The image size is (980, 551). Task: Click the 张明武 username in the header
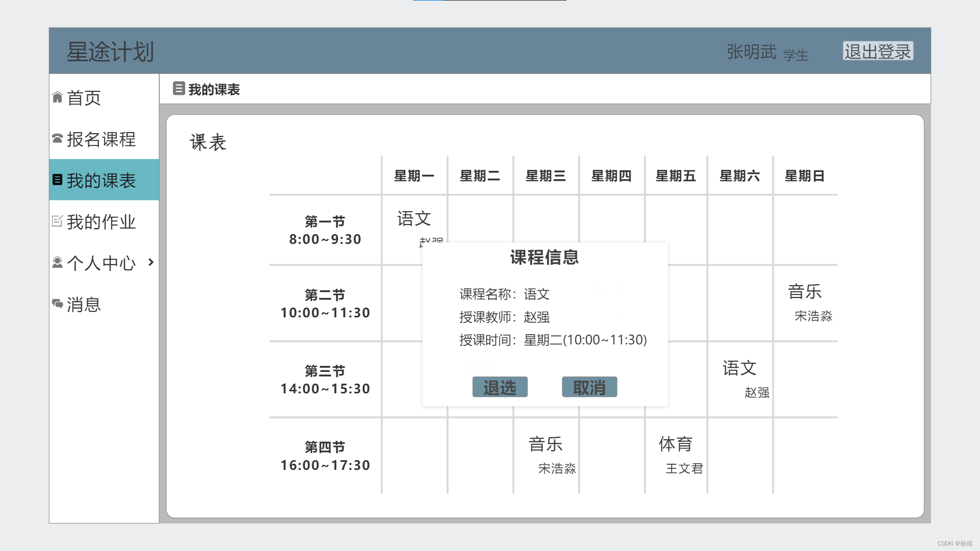pyautogui.click(x=751, y=52)
